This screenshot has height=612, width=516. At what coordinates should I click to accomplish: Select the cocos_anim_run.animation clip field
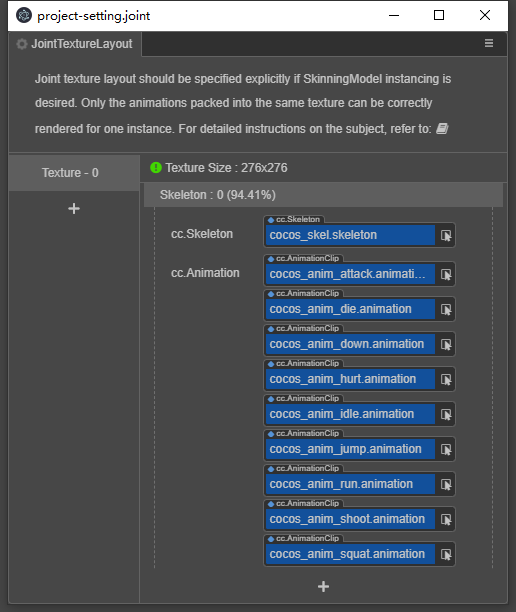pos(350,484)
